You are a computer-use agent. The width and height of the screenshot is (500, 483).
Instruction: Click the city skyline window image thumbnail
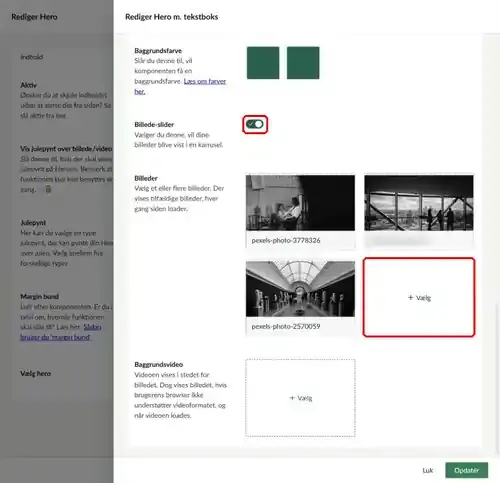point(419,203)
